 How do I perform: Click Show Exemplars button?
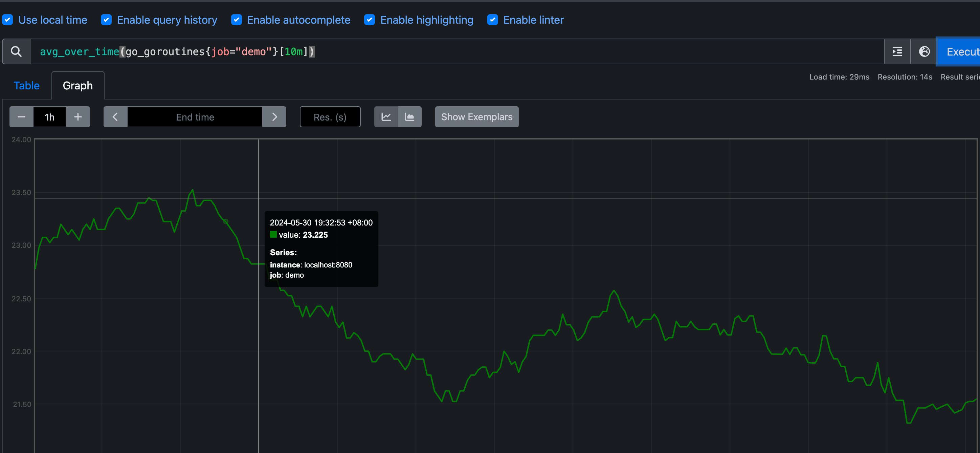click(477, 117)
